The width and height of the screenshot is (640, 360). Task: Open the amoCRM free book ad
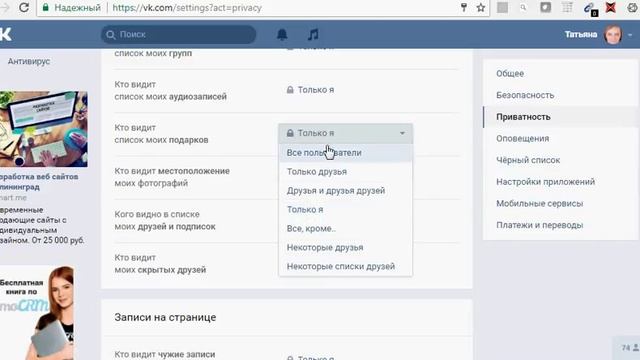point(37,313)
